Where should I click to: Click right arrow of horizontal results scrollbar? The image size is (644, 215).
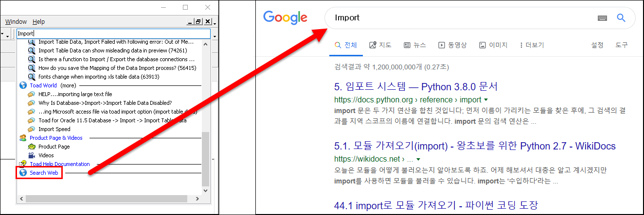tap(197, 198)
